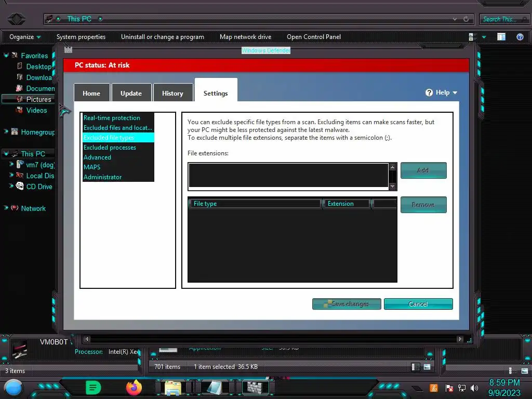Open the view options dropdown arrow
The height and width of the screenshot is (399, 532).
click(x=484, y=37)
